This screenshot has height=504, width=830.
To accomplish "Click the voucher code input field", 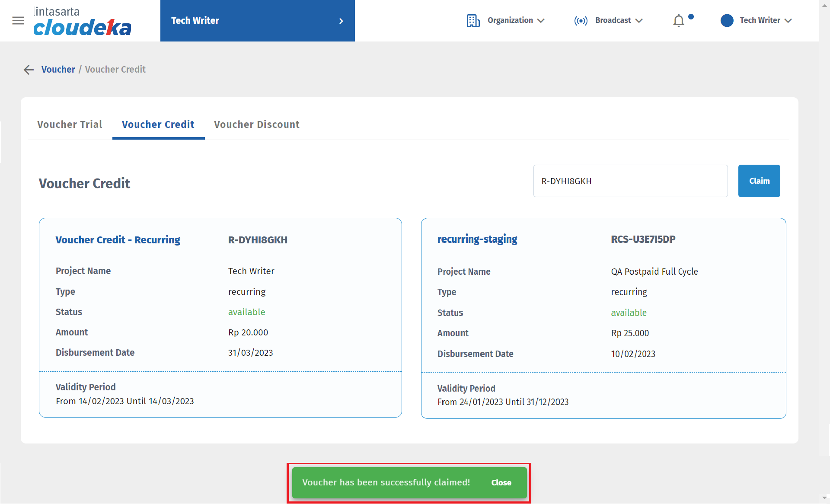I will [630, 181].
